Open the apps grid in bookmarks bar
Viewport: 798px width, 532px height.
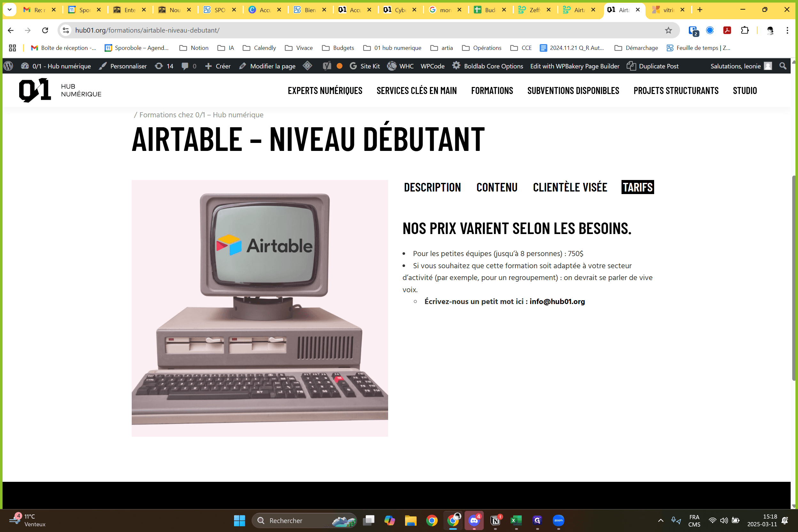(x=12, y=48)
